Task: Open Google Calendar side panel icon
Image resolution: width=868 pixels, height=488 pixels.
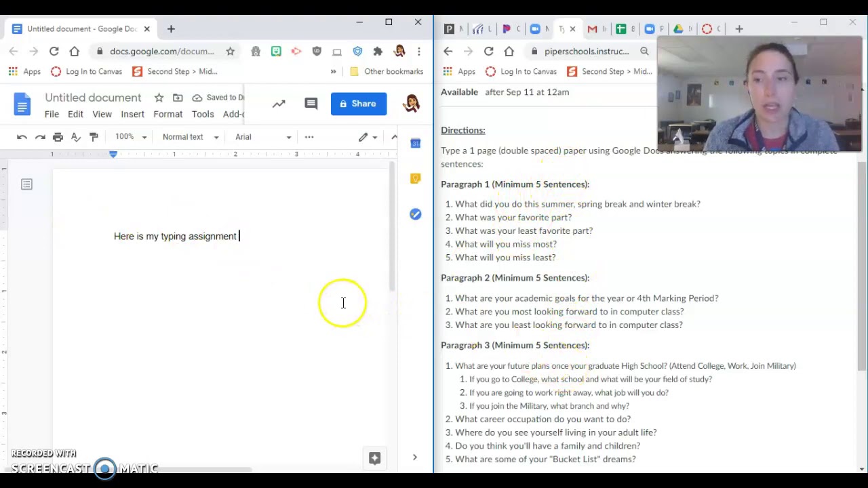Action: [x=415, y=143]
